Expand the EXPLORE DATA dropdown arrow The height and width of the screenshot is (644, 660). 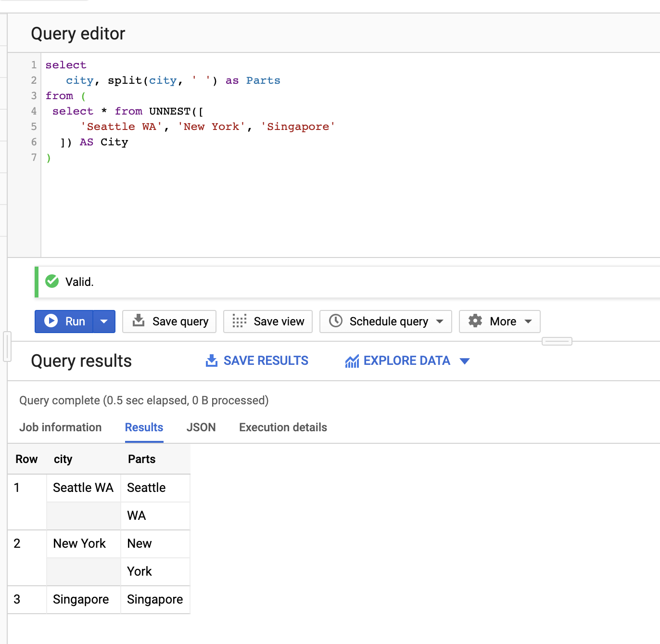[x=465, y=361]
